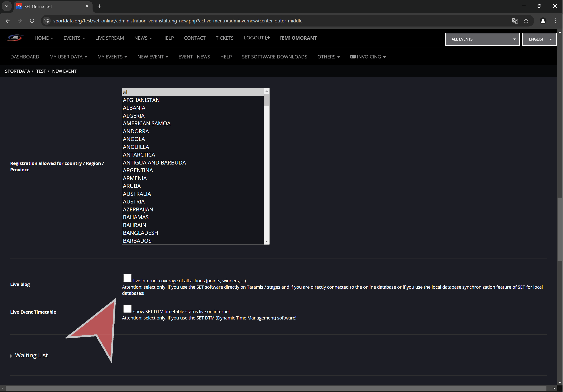Click the country list scrollbar down arrow
This screenshot has width=563, height=392.
[267, 242]
